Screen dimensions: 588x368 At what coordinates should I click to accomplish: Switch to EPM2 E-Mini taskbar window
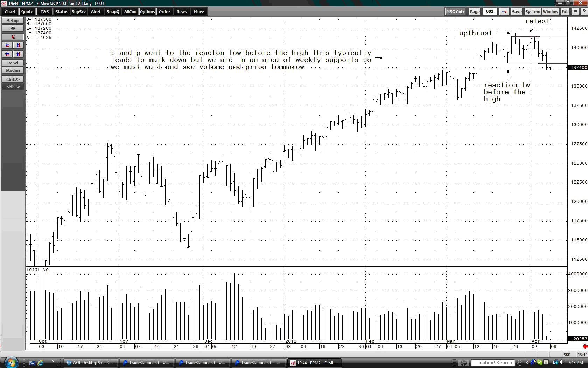click(x=314, y=363)
